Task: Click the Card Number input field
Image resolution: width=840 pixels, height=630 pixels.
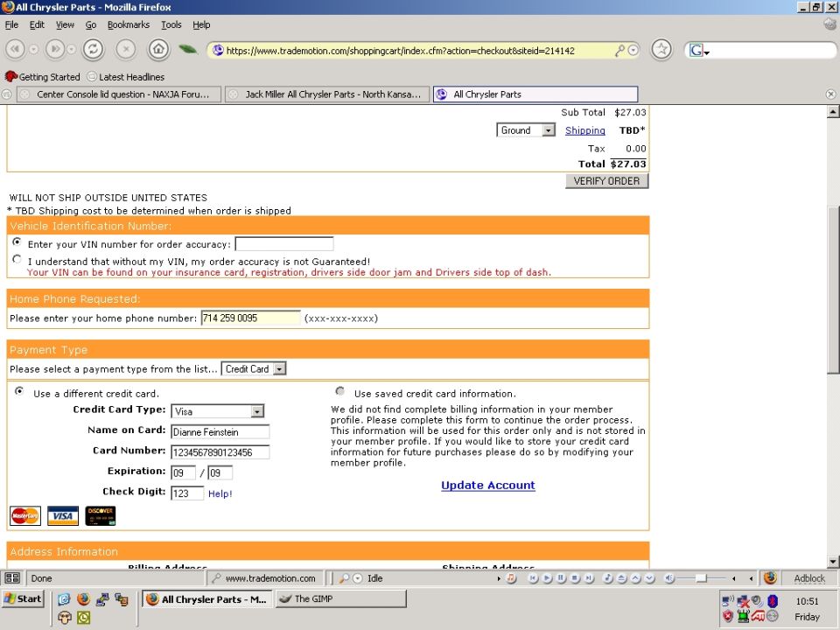Action: 220,452
